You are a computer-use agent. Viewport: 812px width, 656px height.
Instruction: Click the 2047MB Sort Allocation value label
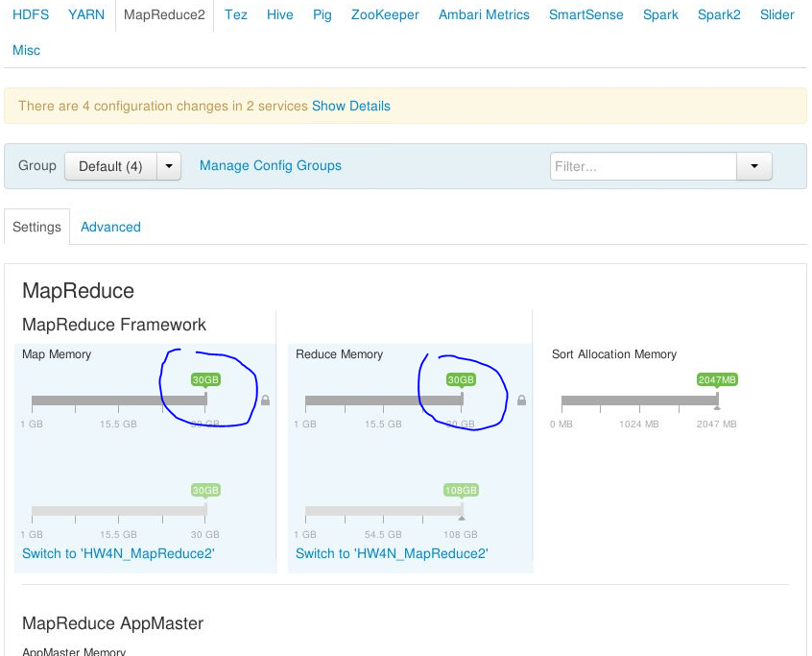point(717,379)
